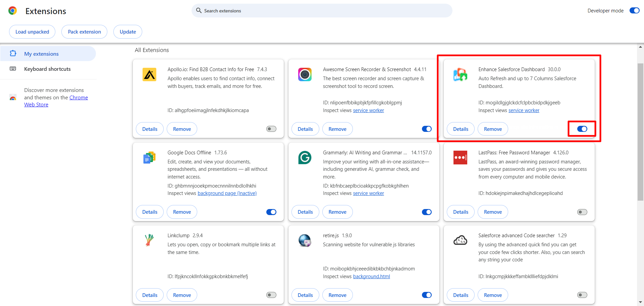Disable Awesome Screen Recorder extension

[427, 129]
